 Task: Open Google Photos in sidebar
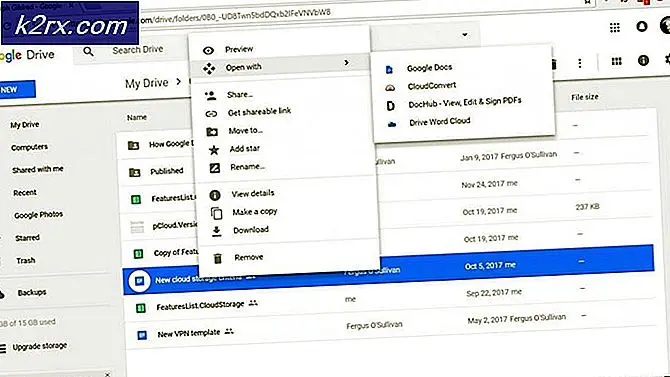pos(38,215)
